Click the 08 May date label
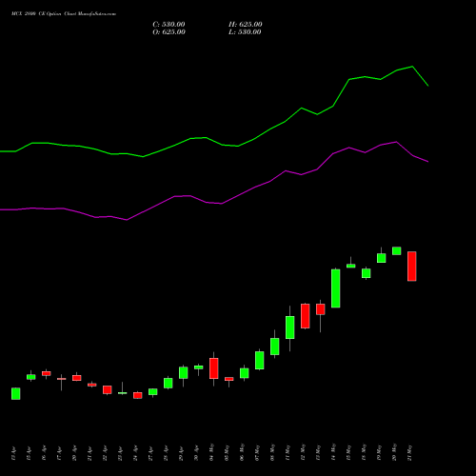Viewport: 476px width, 476px height. 272,452
